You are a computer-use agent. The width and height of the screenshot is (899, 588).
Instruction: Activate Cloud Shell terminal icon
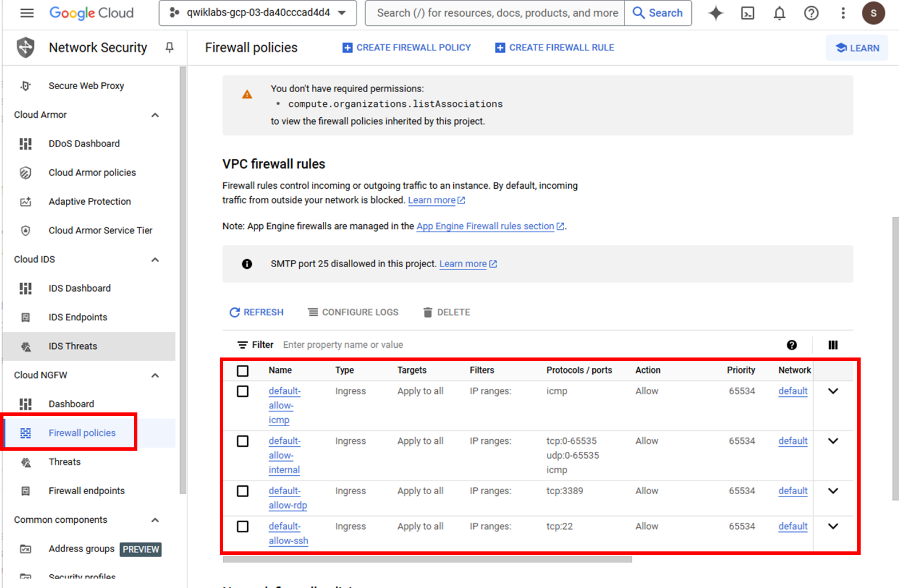[x=748, y=13]
